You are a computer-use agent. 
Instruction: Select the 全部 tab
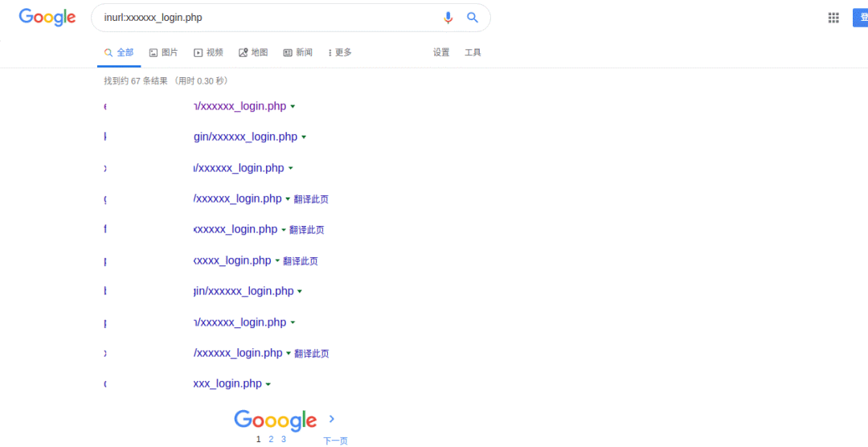pos(119,52)
